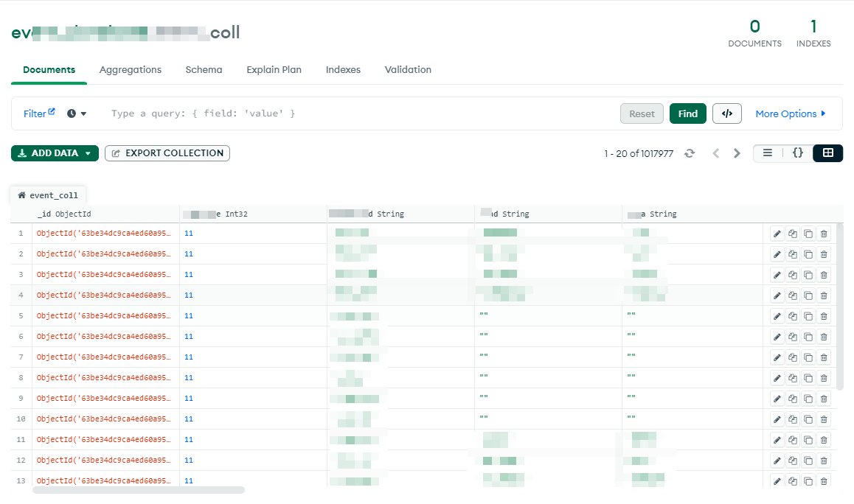The width and height of the screenshot is (854, 504).
Task: Select the table view toggle
Action: 827,153
